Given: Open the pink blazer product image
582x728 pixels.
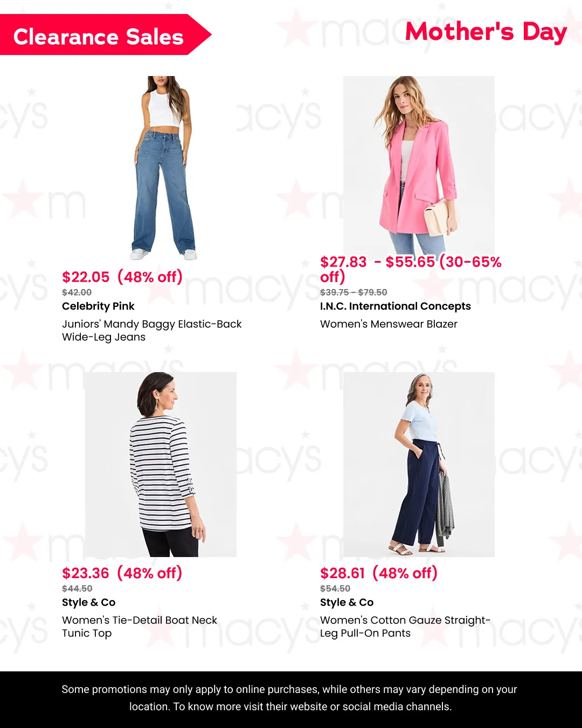Looking at the screenshot, I should 419,165.
